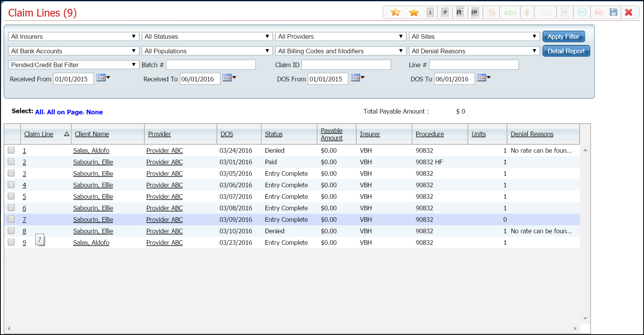Click the 'P' toolbar icon
Viewport: 644px width, 335px height.
(445, 13)
